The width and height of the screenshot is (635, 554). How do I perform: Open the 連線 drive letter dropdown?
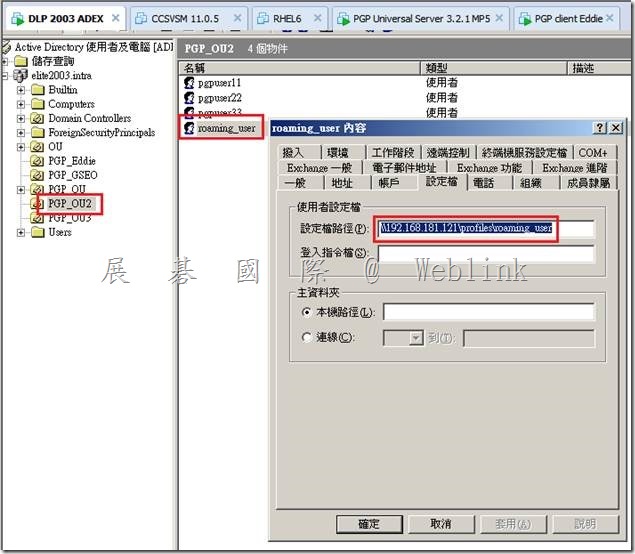tap(417, 339)
